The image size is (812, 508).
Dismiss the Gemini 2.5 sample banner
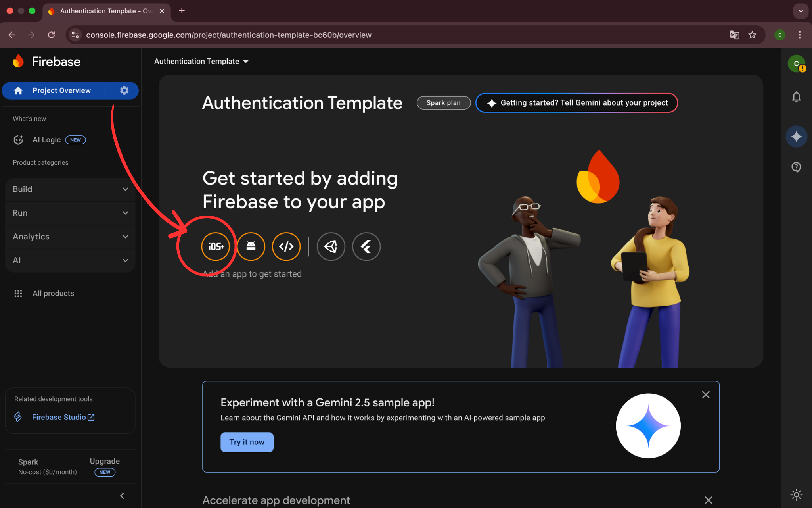click(705, 394)
